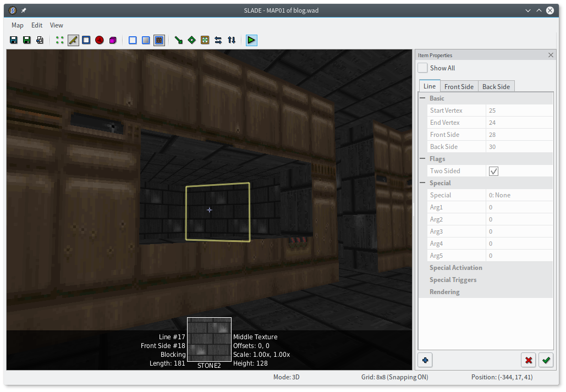Click the Save Map toolbar icon
The image size is (566, 392).
click(14, 40)
